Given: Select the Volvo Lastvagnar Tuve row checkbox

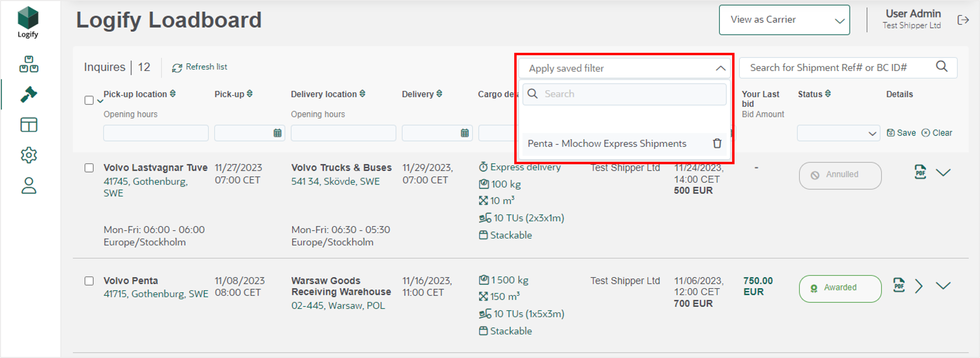Looking at the screenshot, I should pyautogui.click(x=89, y=168).
